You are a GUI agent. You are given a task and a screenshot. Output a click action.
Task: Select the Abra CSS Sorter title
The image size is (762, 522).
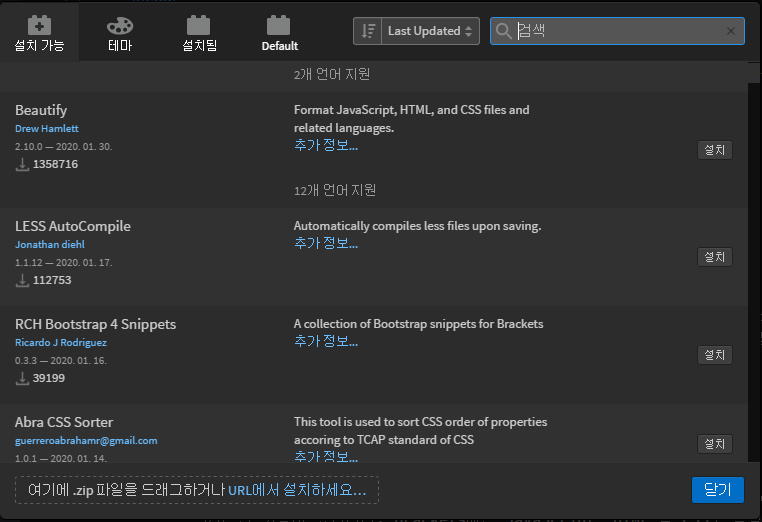click(x=64, y=422)
